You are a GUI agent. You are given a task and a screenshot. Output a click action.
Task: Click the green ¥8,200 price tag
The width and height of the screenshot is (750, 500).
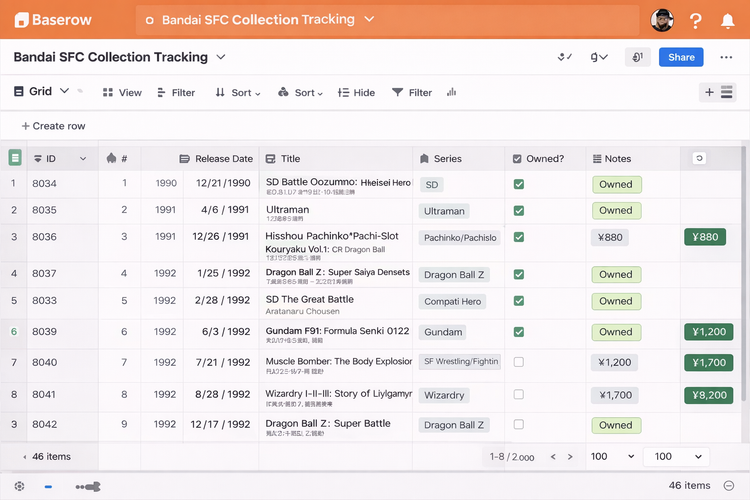click(x=709, y=395)
